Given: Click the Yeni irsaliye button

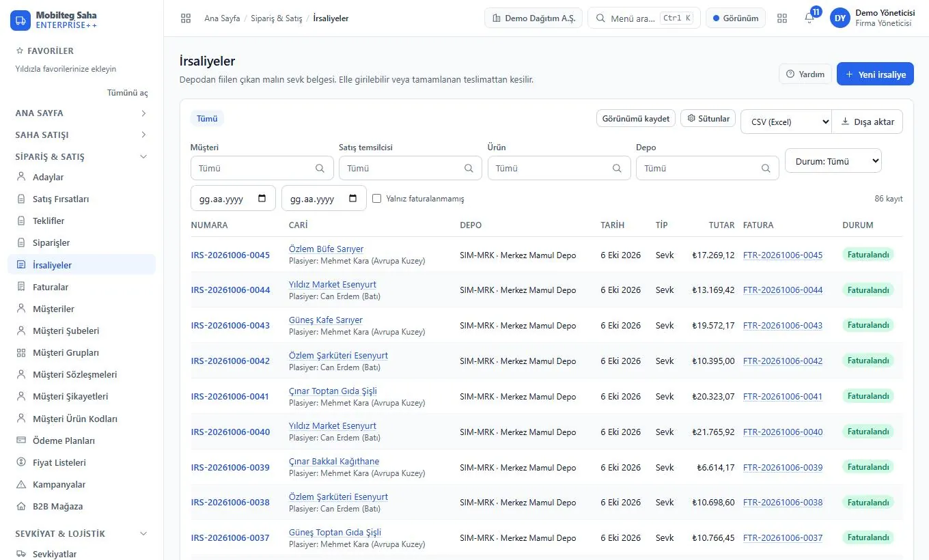Looking at the screenshot, I should pyautogui.click(x=875, y=74).
